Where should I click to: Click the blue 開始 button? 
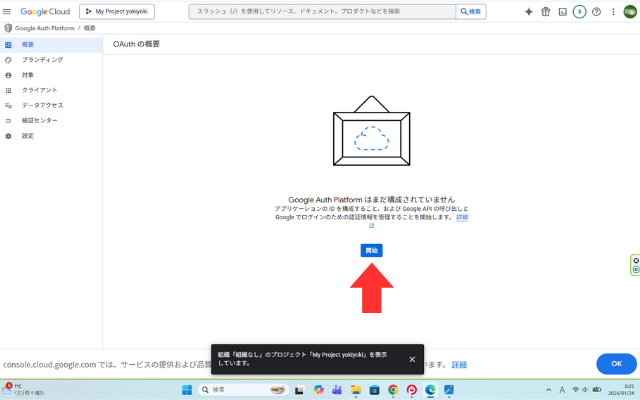click(371, 250)
